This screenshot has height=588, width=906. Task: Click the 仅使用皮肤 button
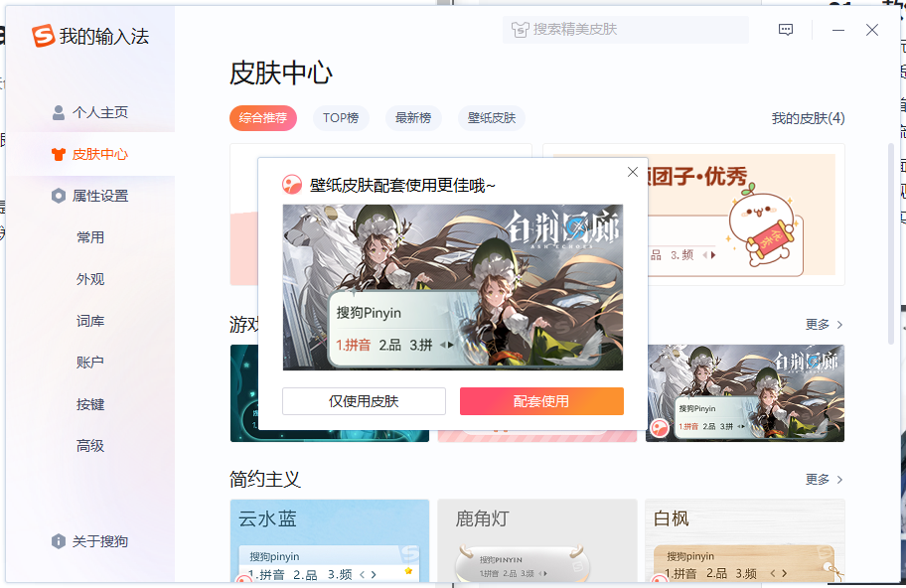tap(364, 401)
